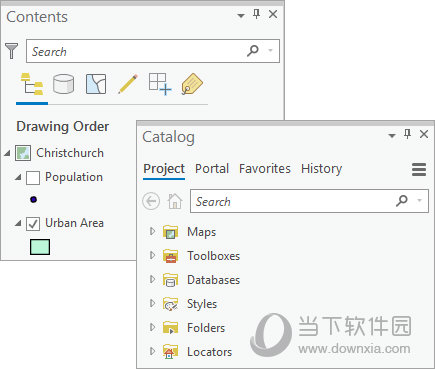This screenshot has width=435, height=369.
Task: Select the Databases label in Catalog
Action: (214, 280)
